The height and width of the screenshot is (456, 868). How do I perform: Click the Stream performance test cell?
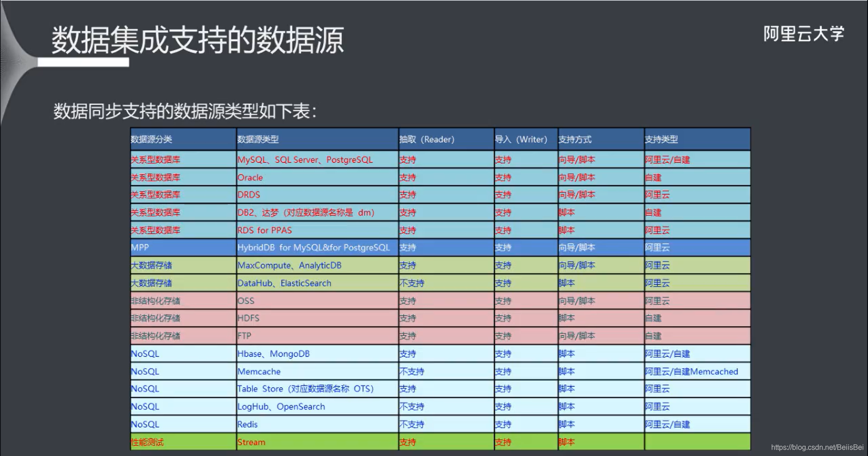tap(251, 442)
